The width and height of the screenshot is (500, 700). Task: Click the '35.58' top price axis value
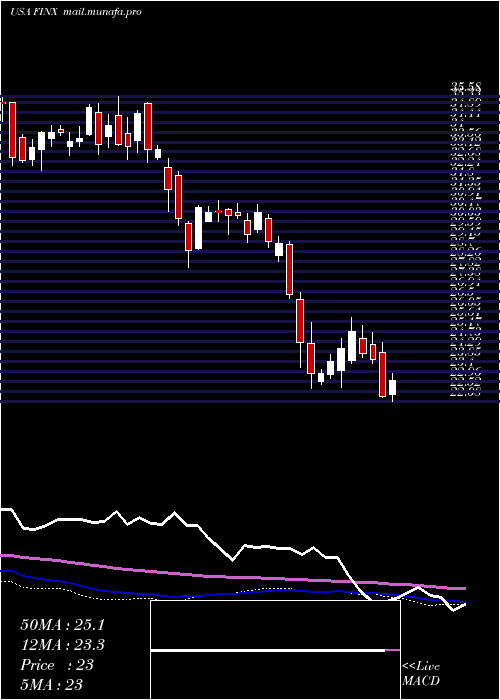[x=466, y=88]
